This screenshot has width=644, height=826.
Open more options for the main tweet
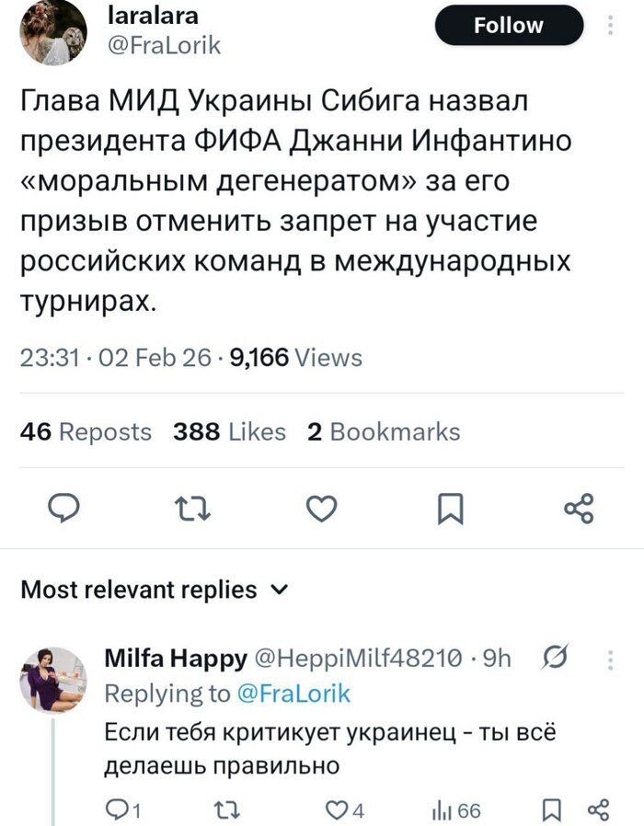tap(610, 25)
